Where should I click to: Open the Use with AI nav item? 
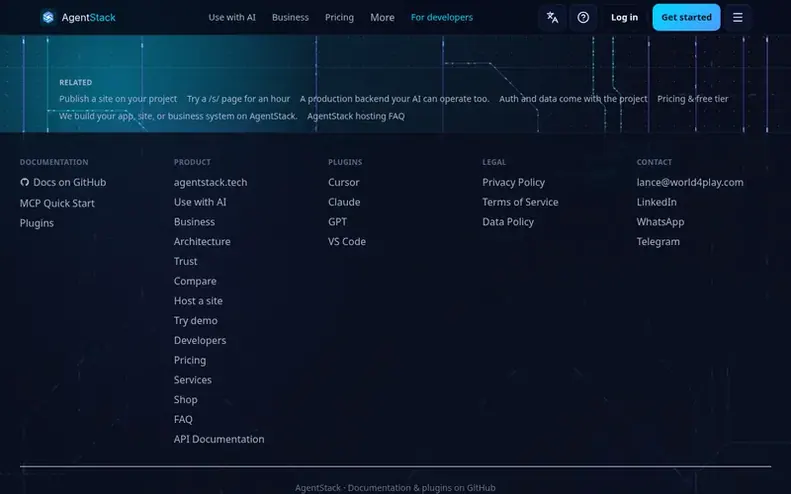pos(232,17)
